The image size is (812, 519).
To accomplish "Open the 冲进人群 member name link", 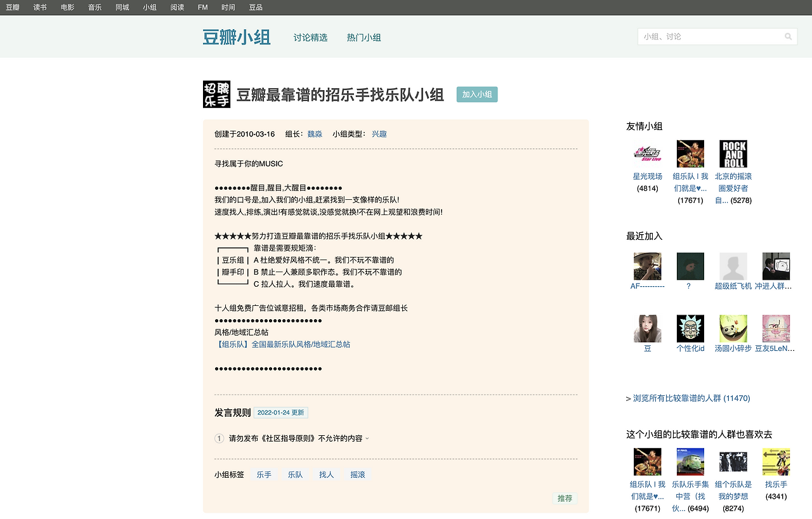I will (x=774, y=286).
